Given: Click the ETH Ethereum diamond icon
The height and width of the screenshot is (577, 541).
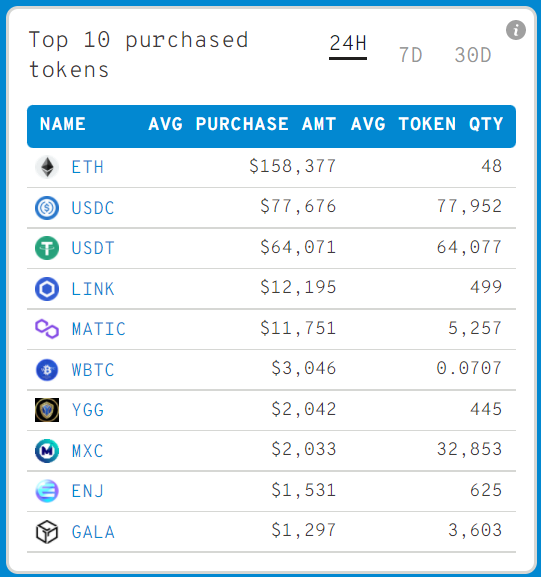Looking at the screenshot, I should pyautogui.click(x=47, y=167).
